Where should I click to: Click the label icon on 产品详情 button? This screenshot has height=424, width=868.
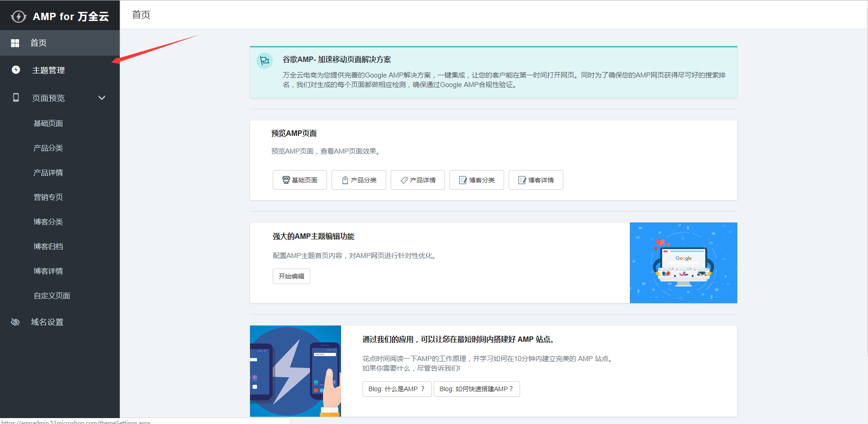[404, 180]
